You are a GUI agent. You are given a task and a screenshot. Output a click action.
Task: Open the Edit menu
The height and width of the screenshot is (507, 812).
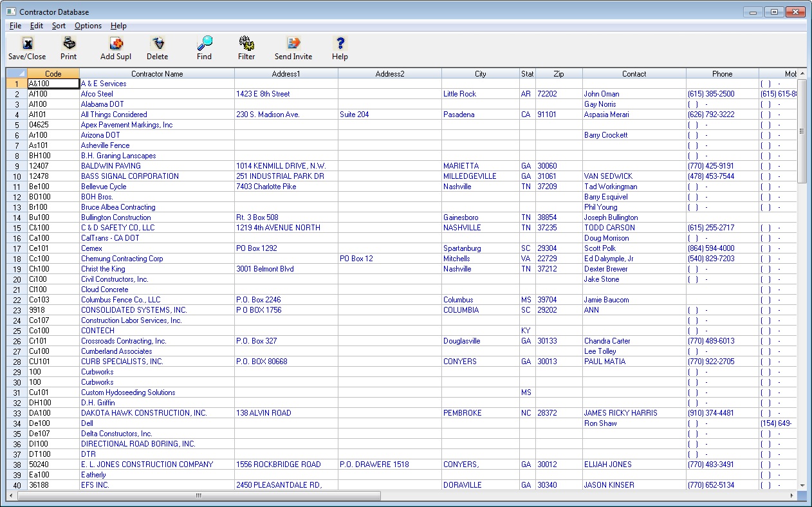coord(37,26)
